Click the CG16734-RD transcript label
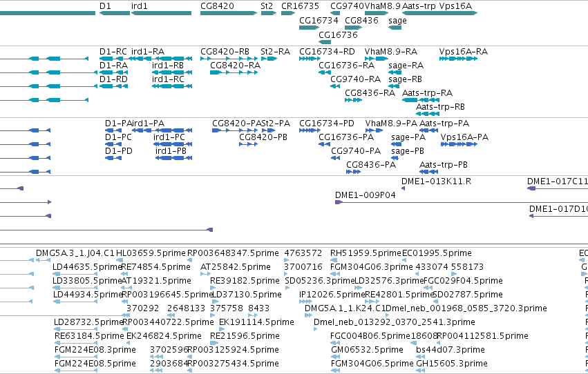588x374 pixels. click(x=327, y=52)
